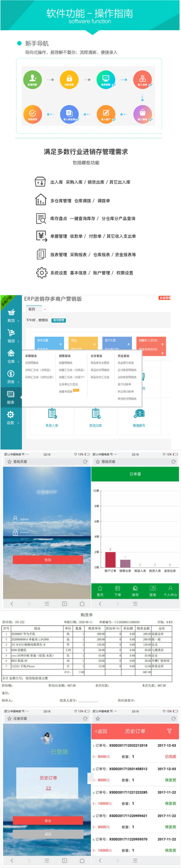Open 资金 in the ERP sidebar
The height and width of the screenshot is (868, 181).
(x=11, y=377)
